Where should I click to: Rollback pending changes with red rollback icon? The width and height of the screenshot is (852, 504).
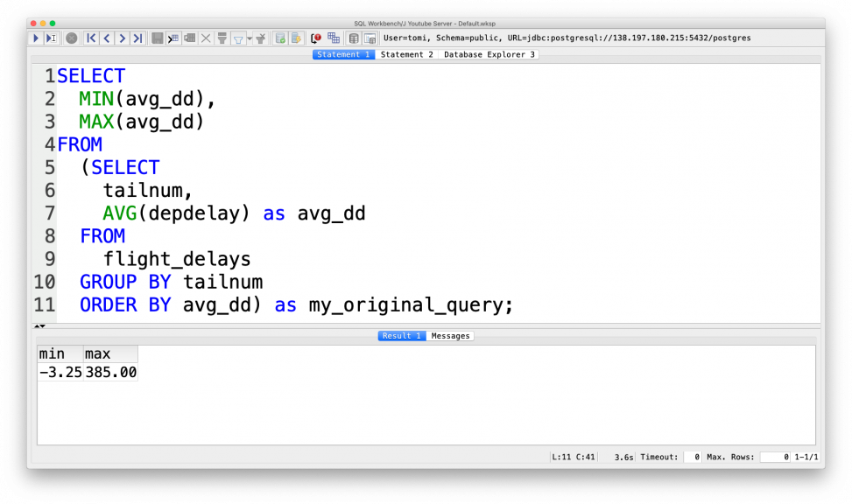[x=314, y=38]
